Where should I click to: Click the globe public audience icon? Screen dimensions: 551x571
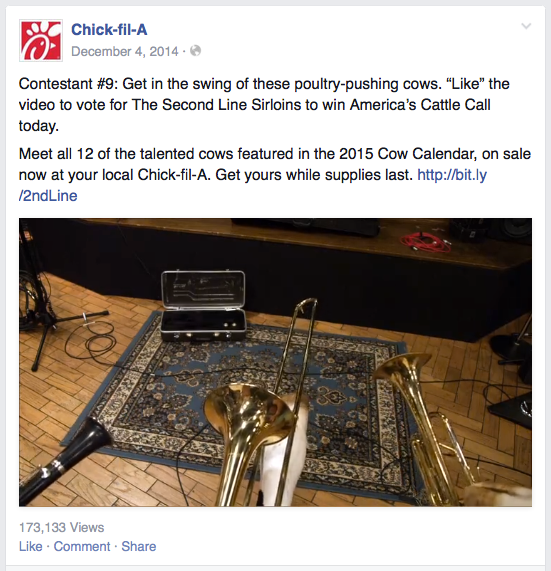pyautogui.click(x=196, y=51)
